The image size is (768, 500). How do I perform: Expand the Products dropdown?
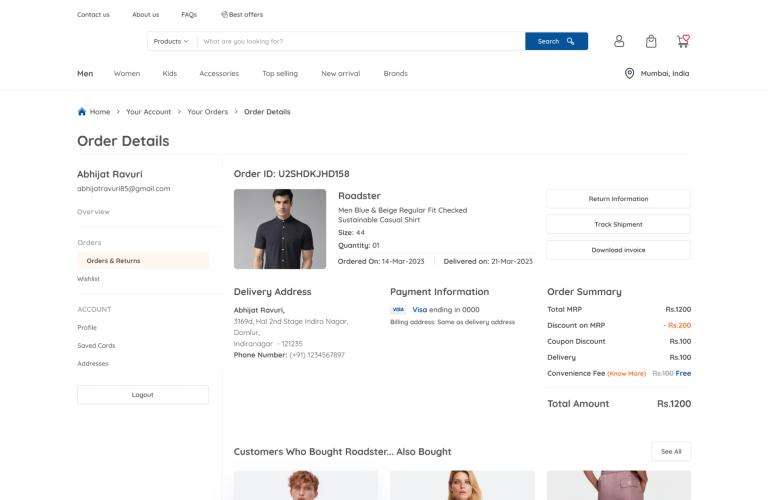[x=171, y=41]
